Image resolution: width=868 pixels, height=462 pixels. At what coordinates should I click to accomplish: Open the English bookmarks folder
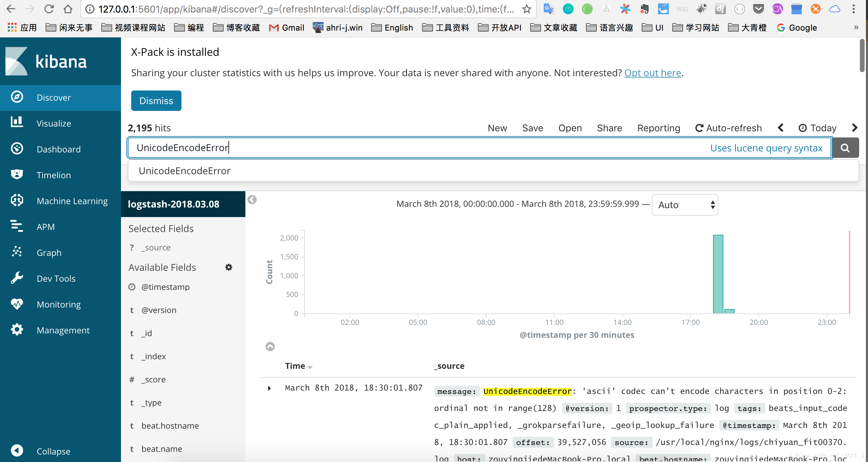(x=392, y=28)
